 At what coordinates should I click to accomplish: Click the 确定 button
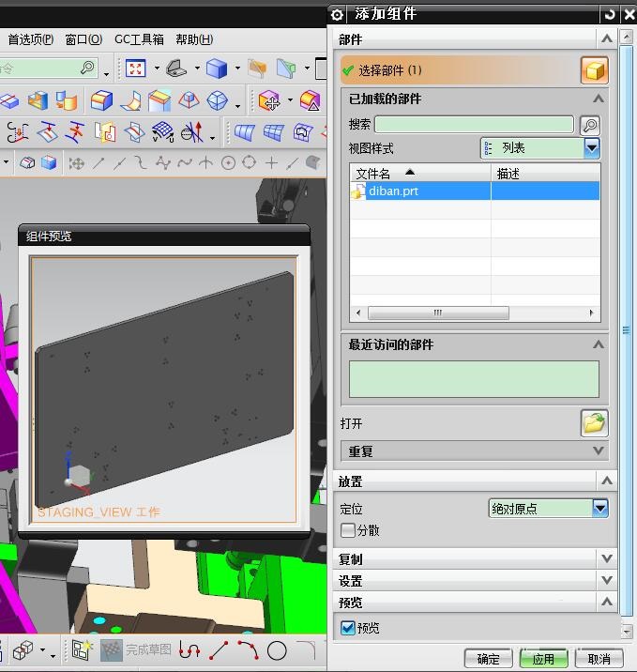point(488,658)
